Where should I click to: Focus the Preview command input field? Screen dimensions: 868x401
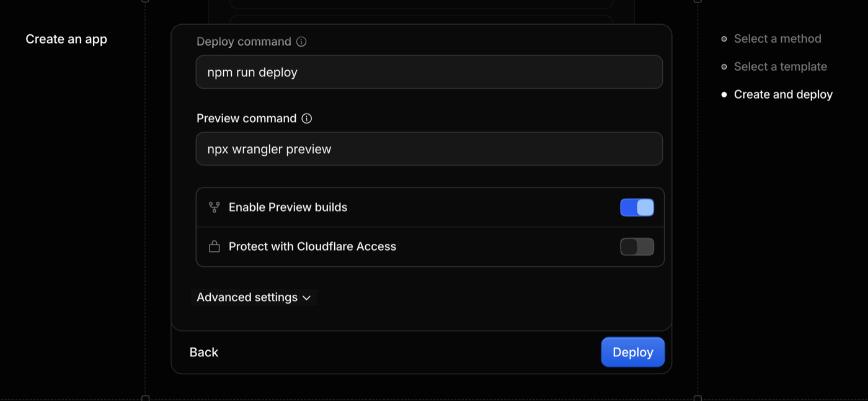[x=429, y=149]
